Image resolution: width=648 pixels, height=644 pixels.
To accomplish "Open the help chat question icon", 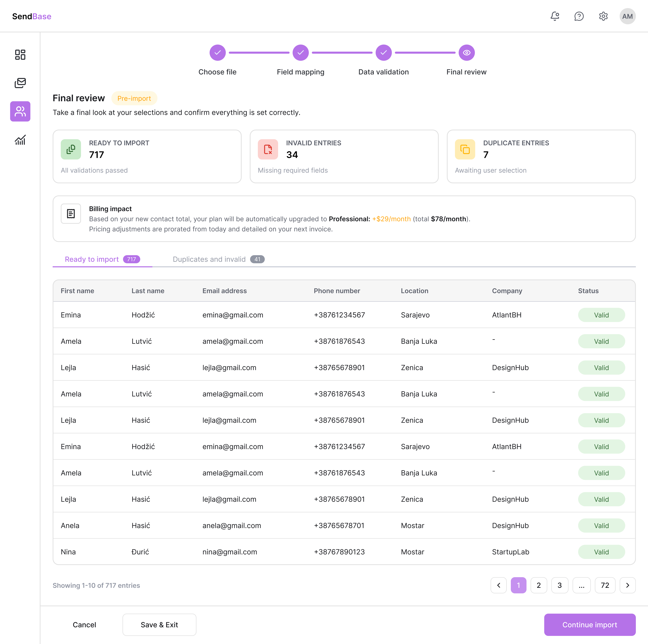I will click(579, 16).
